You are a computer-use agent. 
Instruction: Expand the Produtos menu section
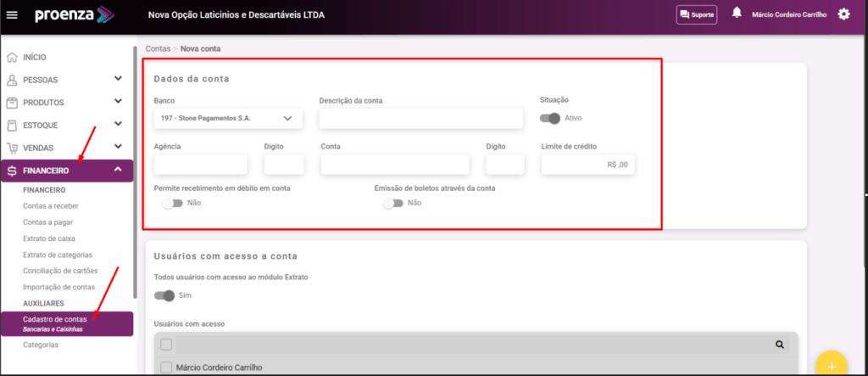click(x=118, y=102)
